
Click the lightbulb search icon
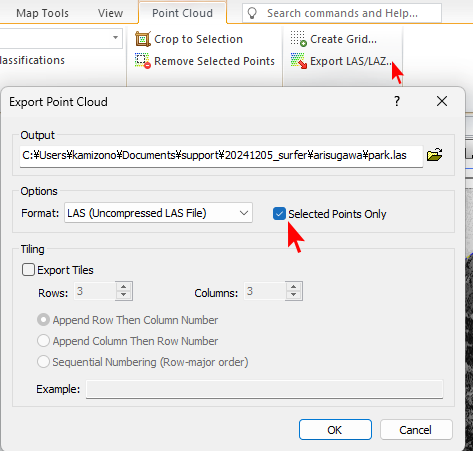(252, 13)
